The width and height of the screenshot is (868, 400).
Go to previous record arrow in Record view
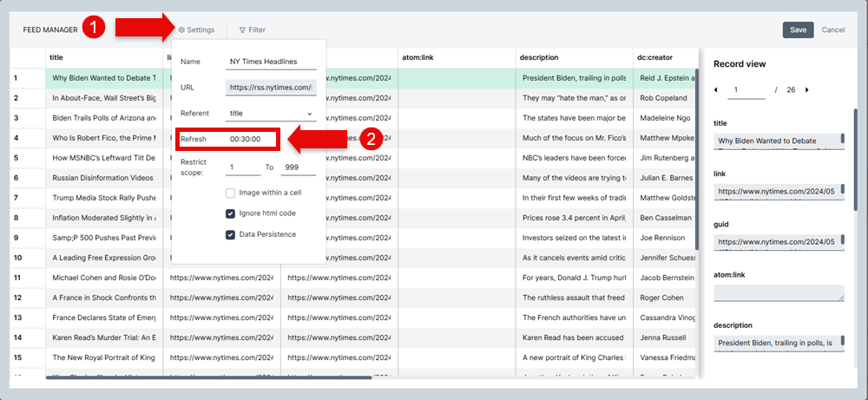pos(717,89)
